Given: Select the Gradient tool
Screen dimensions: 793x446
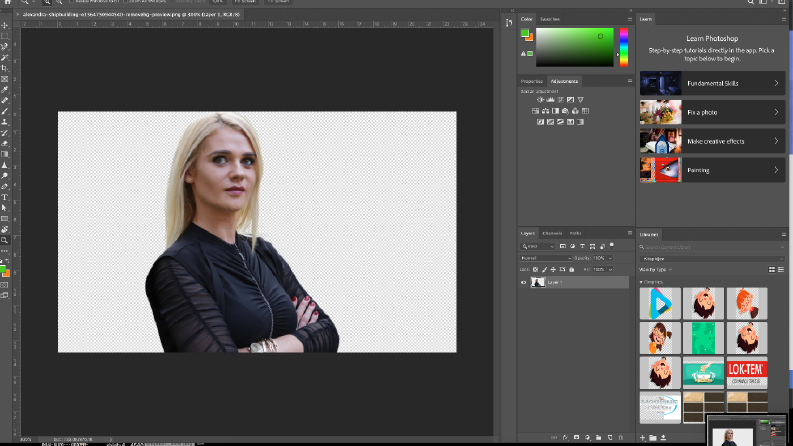Looking at the screenshot, I should [5, 154].
